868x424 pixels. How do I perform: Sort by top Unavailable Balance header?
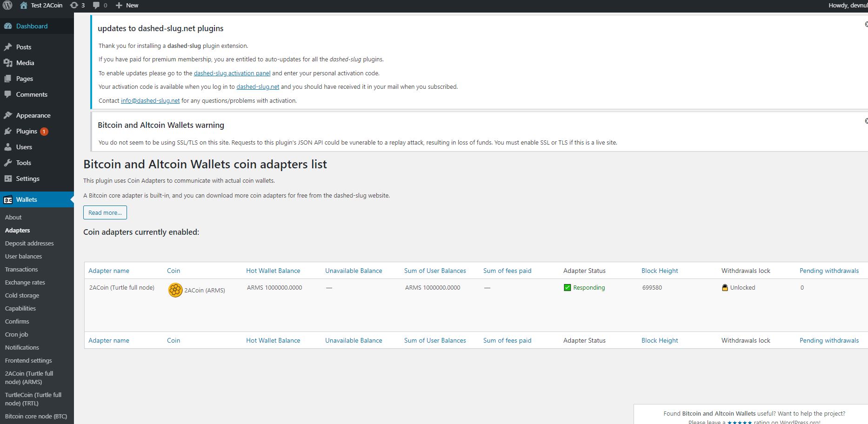pyautogui.click(x=354, y=271)
